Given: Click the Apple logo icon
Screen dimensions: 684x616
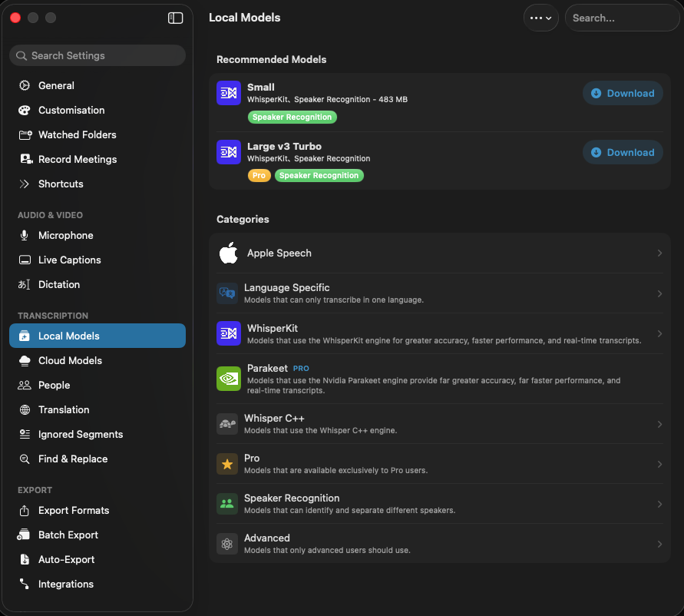Looking at the screenshot, I should pyautogui.click(x=229, y=253).
